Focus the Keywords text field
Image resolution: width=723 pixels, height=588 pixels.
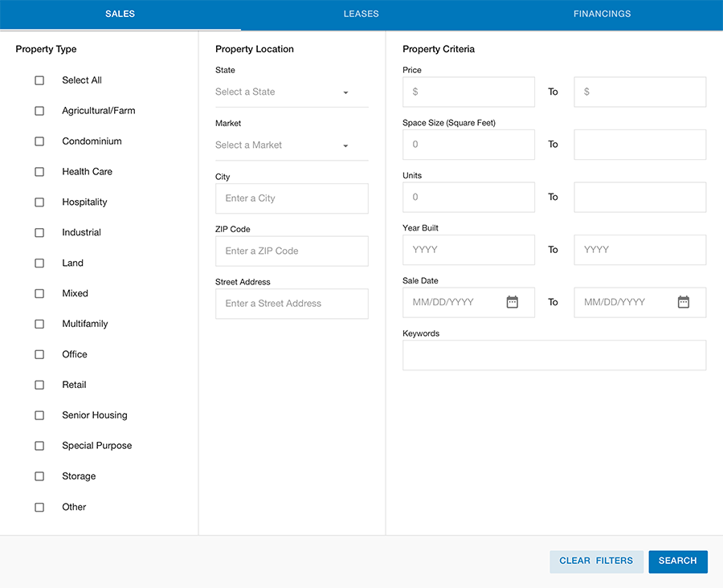[554, 355]
